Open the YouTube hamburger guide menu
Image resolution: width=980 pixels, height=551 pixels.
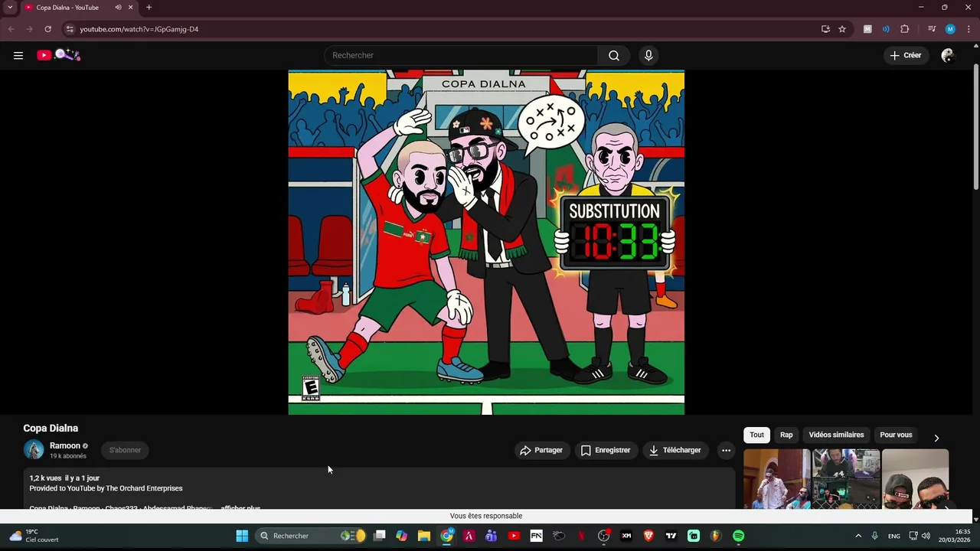click(18, 55)
